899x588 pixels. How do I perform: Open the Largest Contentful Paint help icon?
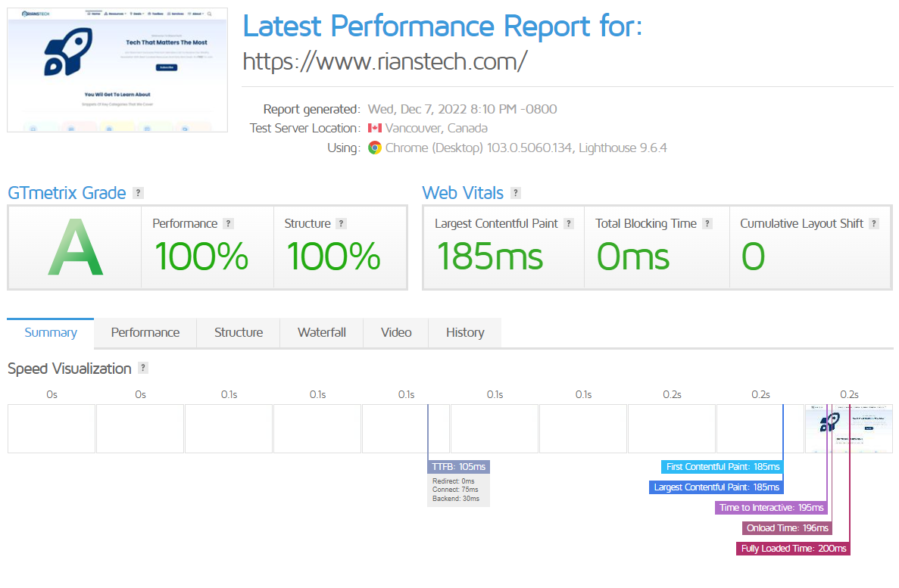click(569, 223)
